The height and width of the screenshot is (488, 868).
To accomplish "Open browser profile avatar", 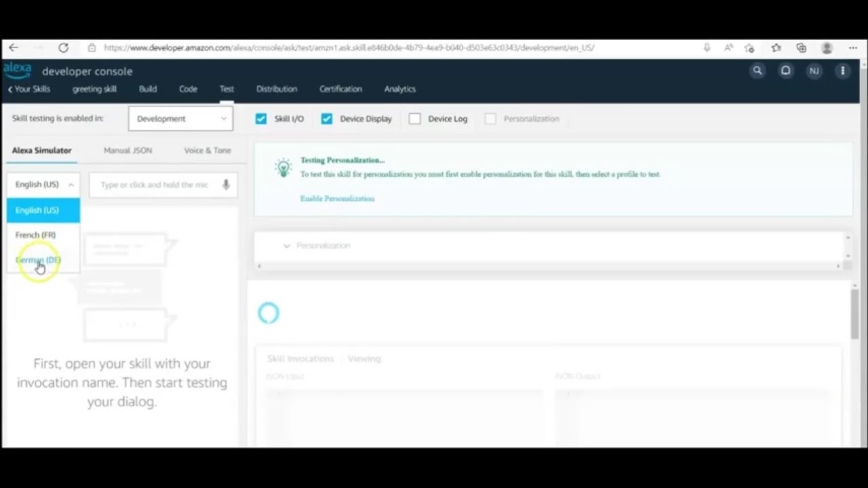I will [827, 47].
